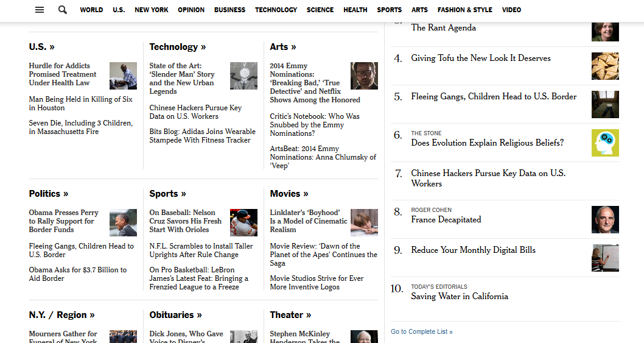This screenshot has height=343, width=644.
Task: Open the Tofu article thumbnail image
Action: click(x=604, y=66)
